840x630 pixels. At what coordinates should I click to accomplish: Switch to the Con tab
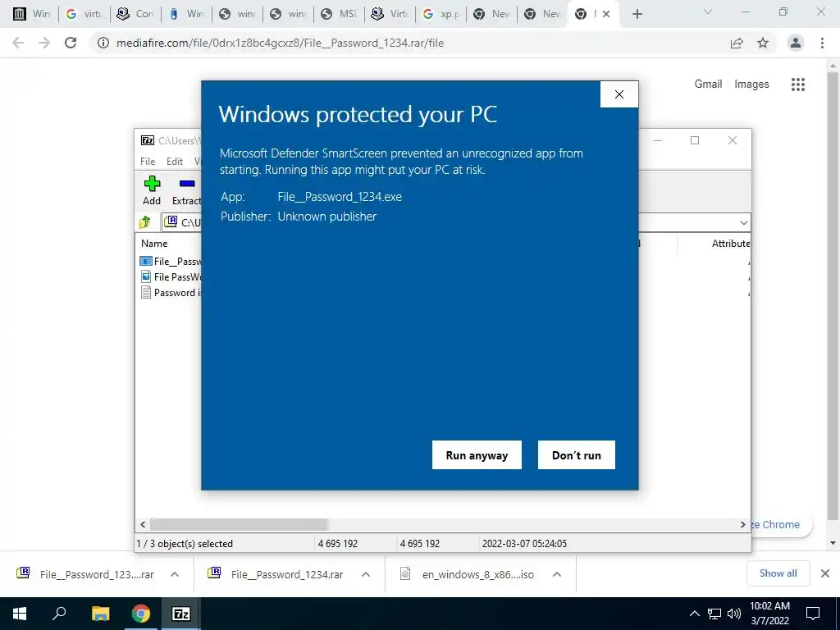(x=135, y=14)
